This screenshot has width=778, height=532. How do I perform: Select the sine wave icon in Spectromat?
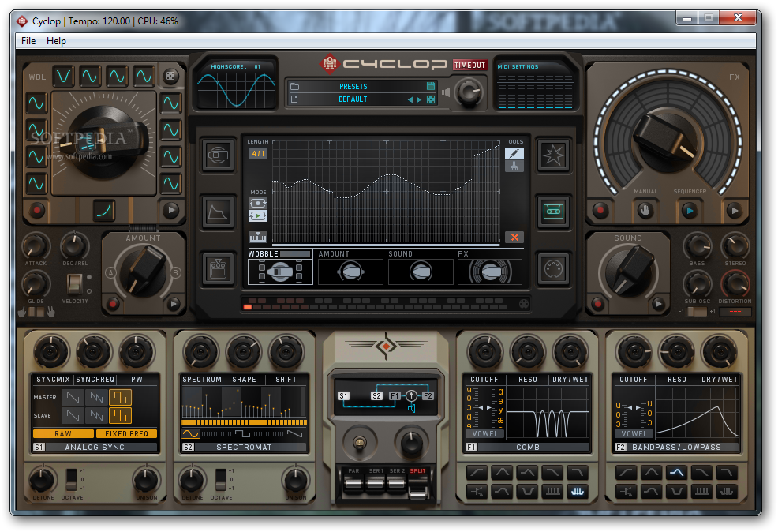[x=190, y=434]
